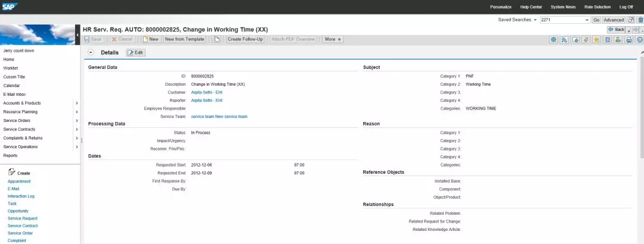Create a new Service Request
Screen dimensions: 644x244
(x=23, y=218)
